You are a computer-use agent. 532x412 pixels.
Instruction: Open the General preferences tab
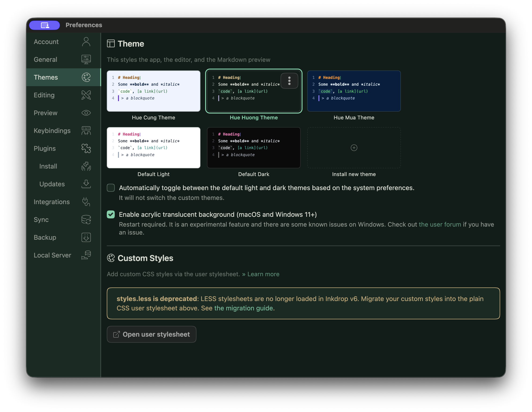pyautogui.click(x=63, y=59)
